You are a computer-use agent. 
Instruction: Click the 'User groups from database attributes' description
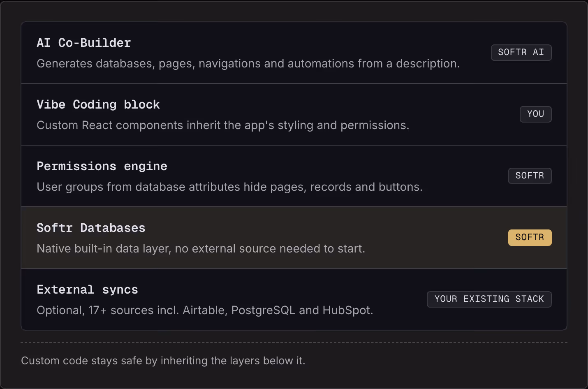(x=229, y=187)
